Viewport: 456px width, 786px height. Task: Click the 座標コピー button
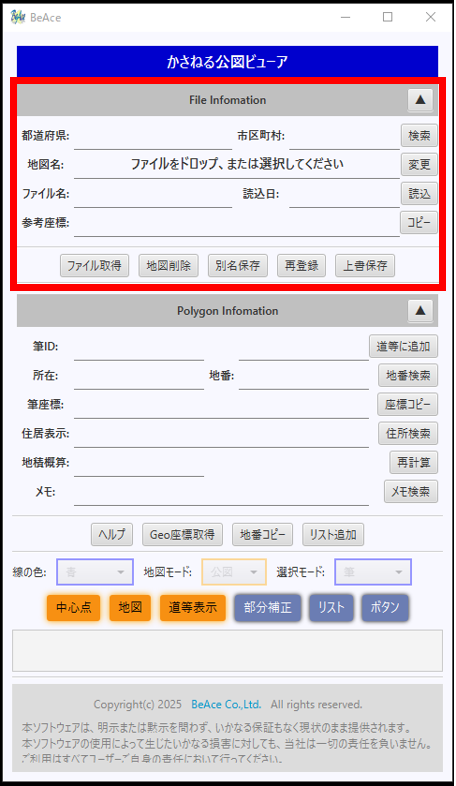click(x=407, y=405)
